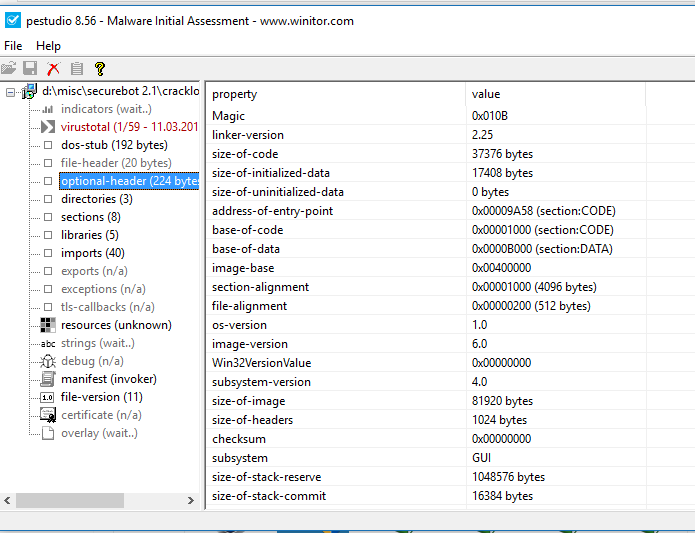Toggle the dos-stub checkbox

click(x=47, y=145)
